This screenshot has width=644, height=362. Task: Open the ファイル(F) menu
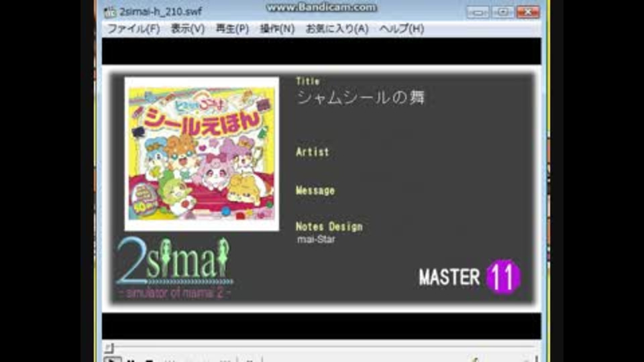coord(133,29)
